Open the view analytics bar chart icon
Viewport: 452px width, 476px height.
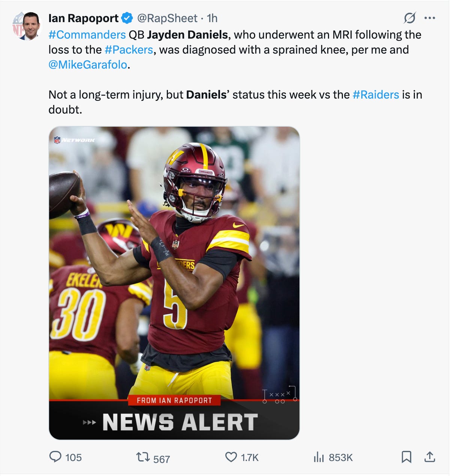coord(319,457)
